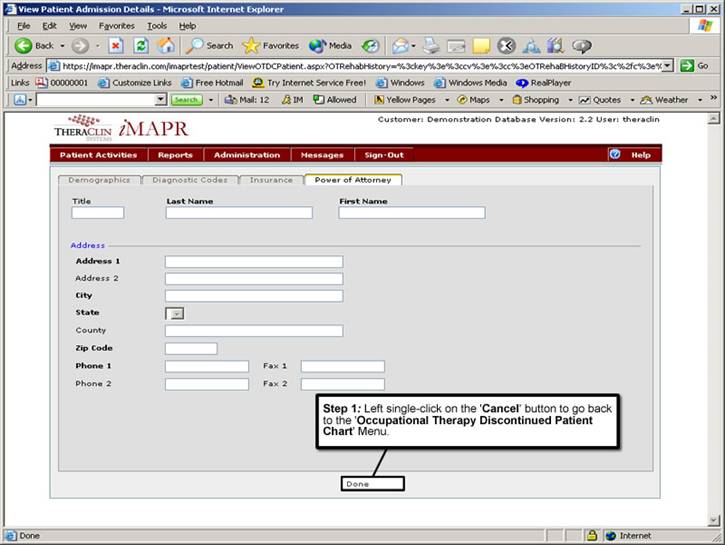Viewport: 725px width, 545px height.
Task: Click the Stop loading icon
Action: tap(116, 45)
